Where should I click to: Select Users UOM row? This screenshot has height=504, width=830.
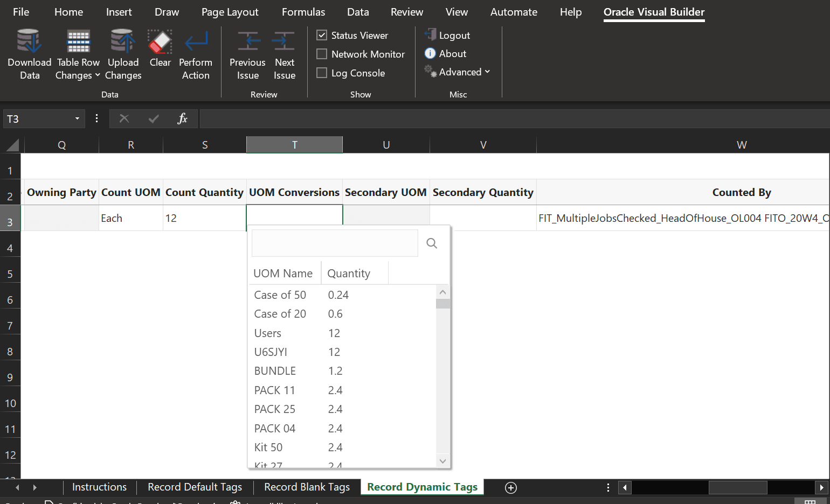point(342,333)
